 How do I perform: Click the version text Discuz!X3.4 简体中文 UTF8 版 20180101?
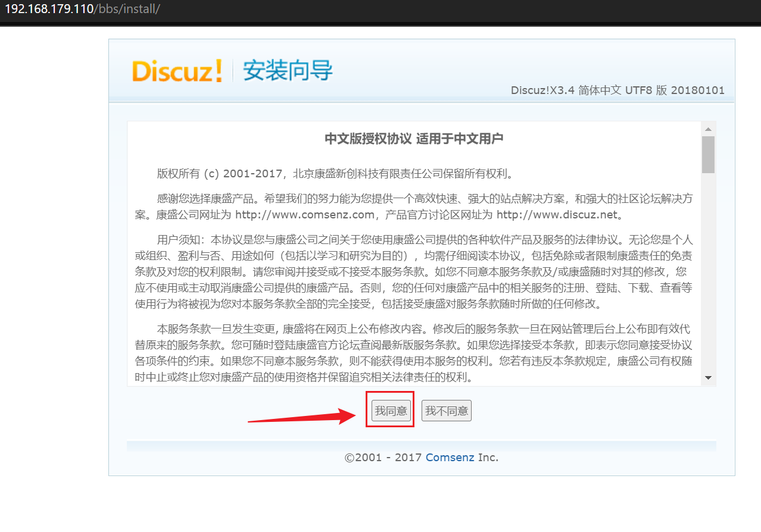coord(617,90)
